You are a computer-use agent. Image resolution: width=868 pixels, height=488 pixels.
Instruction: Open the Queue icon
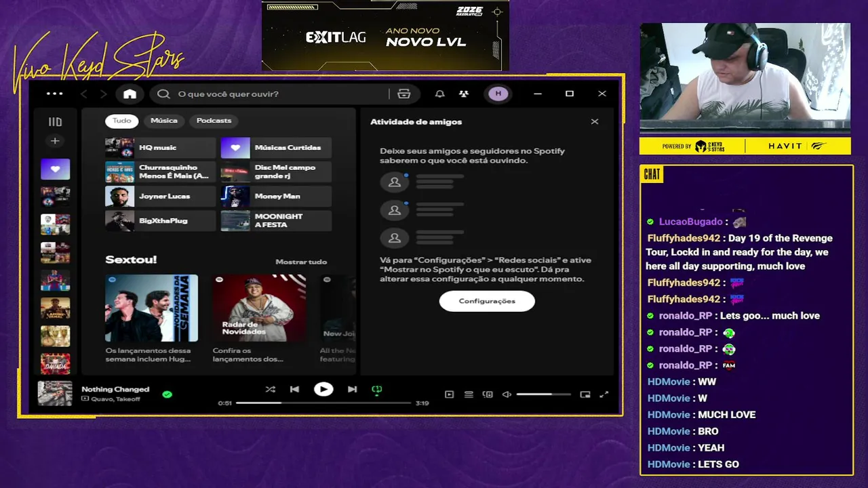469,394
